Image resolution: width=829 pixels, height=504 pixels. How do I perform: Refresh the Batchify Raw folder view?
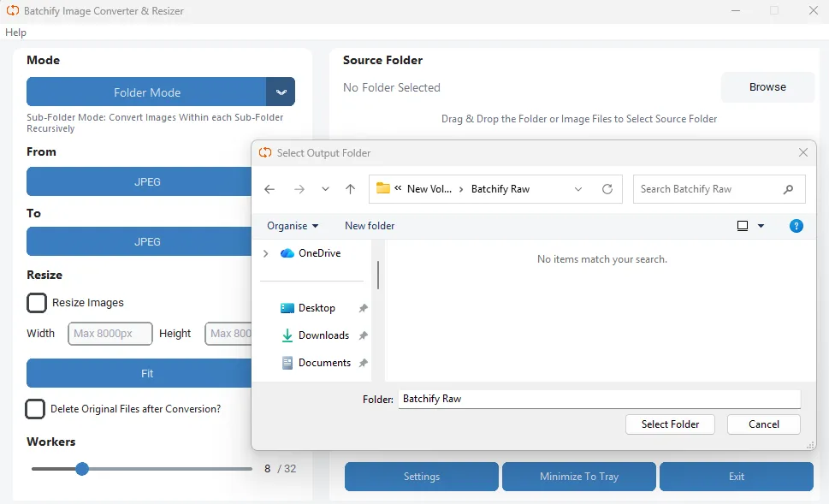(x=606, y=188)
